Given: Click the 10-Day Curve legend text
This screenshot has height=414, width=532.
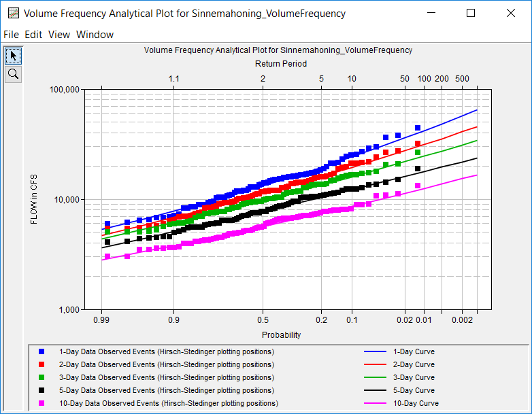Looking at the screenshot, I should tap(416, 403).
